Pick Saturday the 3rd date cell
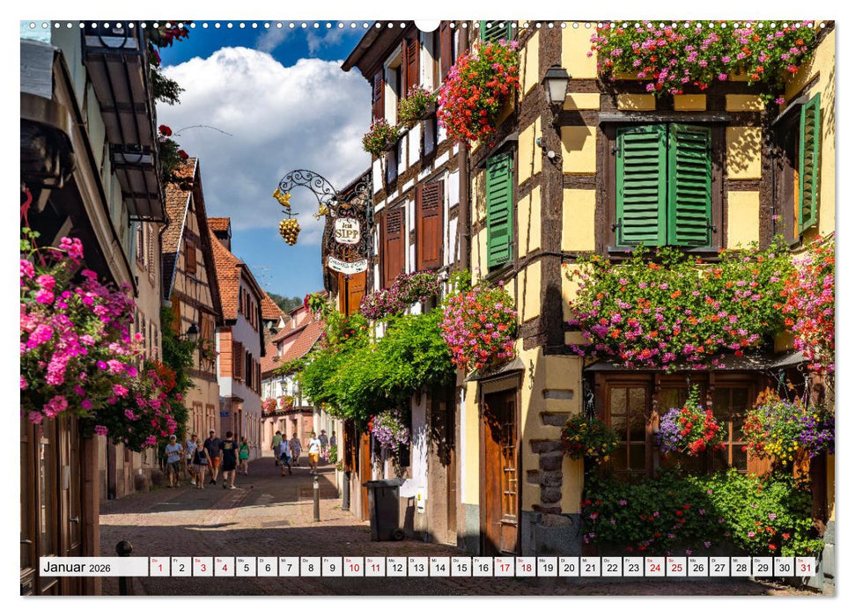 (x=203, y=567)
